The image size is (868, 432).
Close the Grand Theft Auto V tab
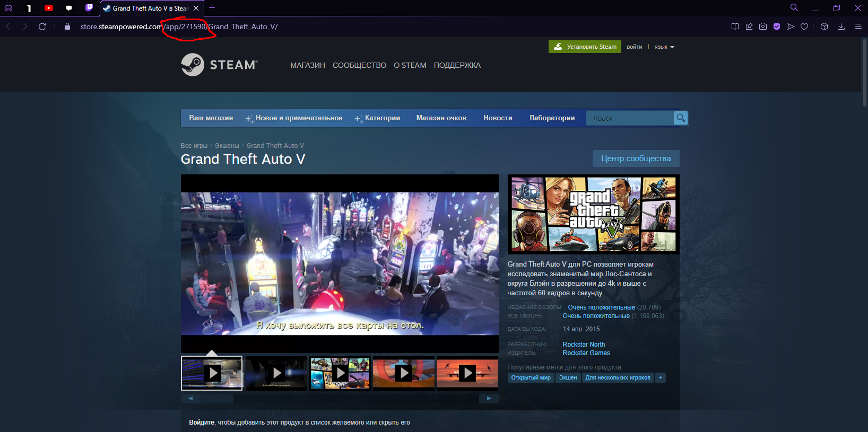click(196, 8)
